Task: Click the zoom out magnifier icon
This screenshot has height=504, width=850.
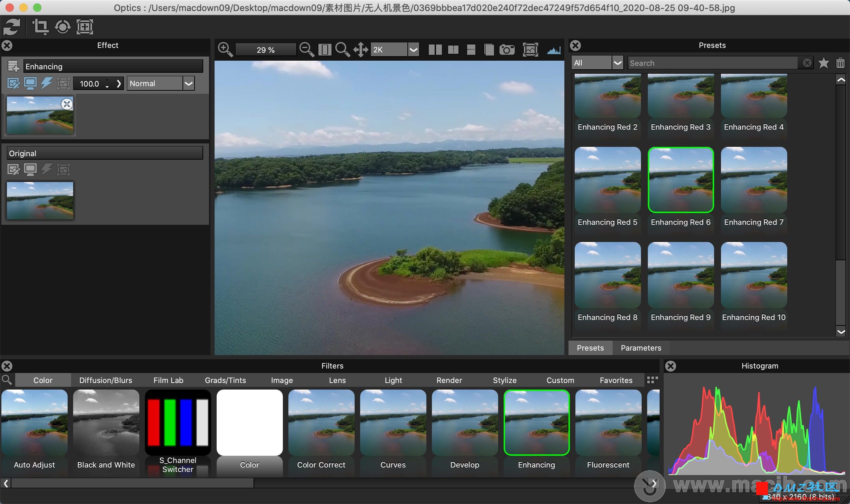Action: [306, 50]
